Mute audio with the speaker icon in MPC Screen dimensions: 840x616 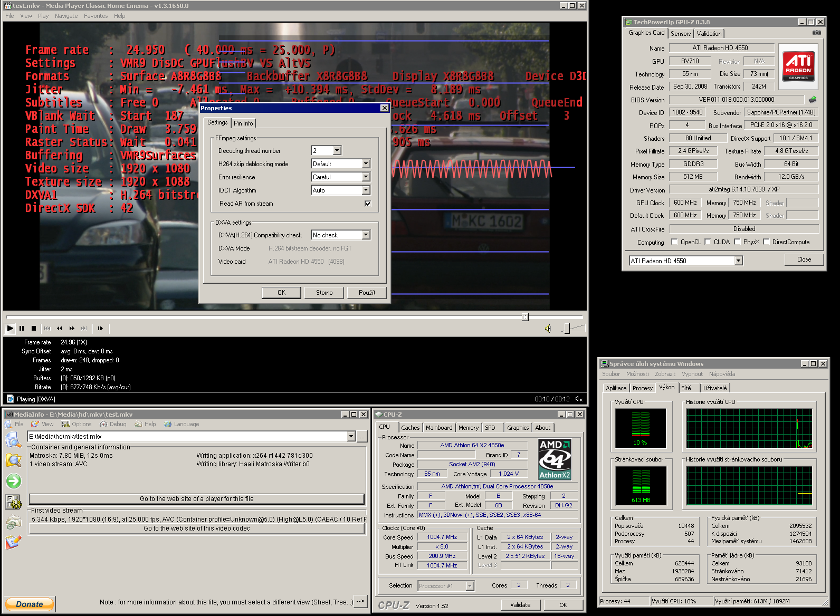[x=548, y=329]
